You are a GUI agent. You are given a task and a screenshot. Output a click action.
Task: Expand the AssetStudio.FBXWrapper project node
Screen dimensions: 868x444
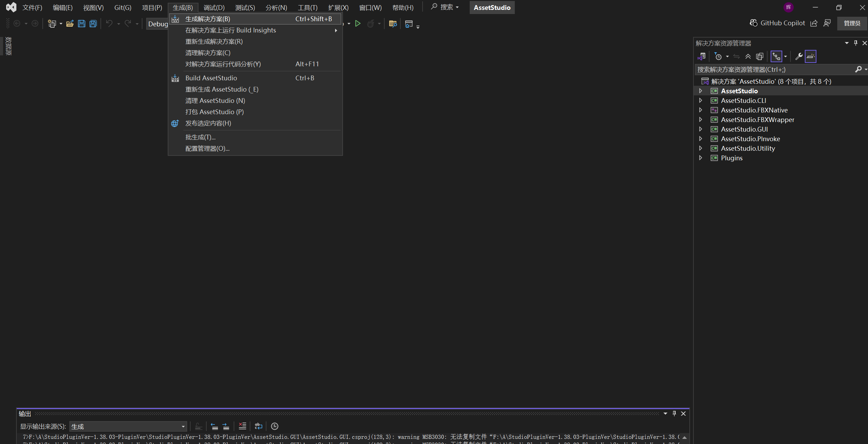[700, 120]
